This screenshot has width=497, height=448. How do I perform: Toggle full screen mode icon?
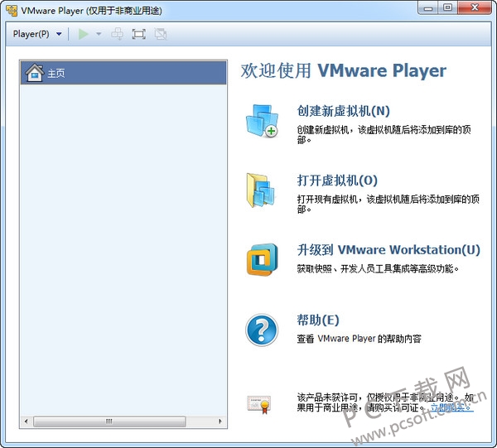[x=139, y=34]
